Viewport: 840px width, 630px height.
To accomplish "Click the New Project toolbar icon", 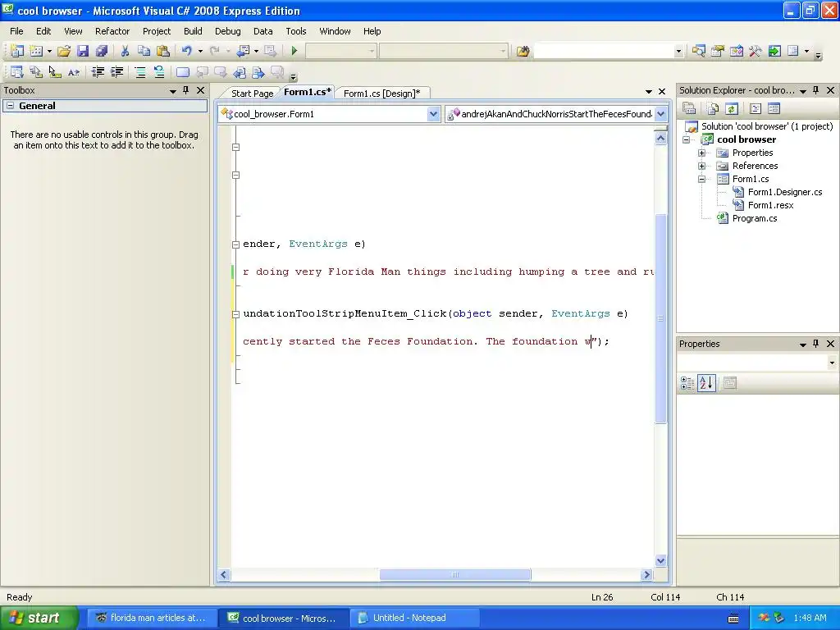I will click(x=17, y=51).
